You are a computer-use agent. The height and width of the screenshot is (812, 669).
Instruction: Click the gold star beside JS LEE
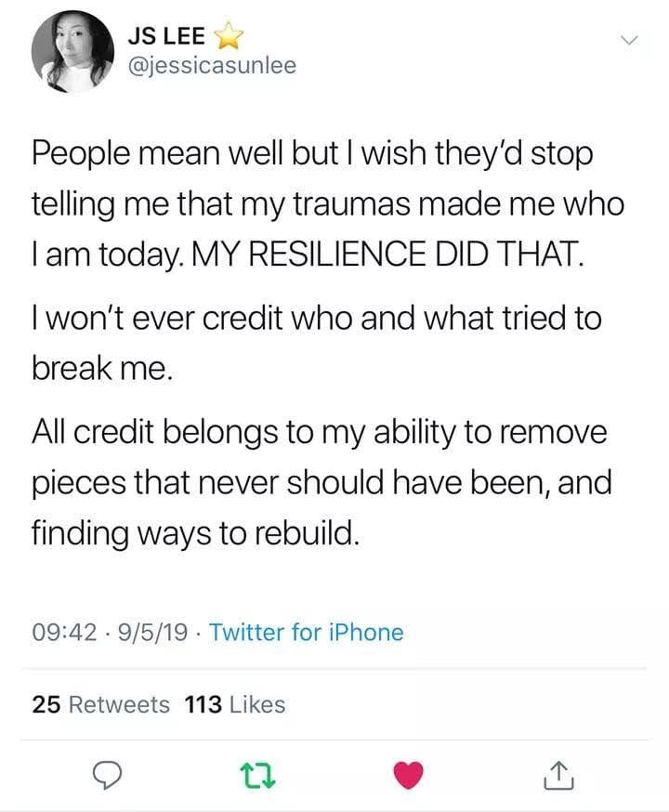(x=228, y=37)
